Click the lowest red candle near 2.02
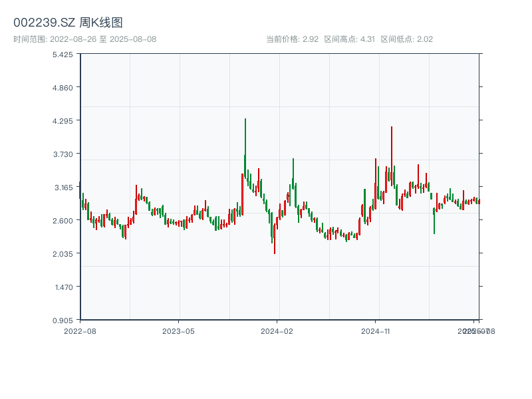 coord(274,239)
